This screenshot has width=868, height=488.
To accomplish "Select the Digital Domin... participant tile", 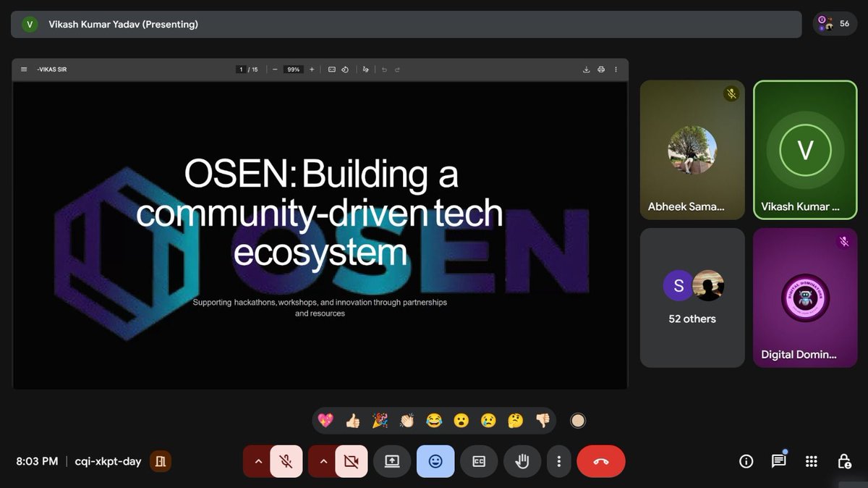I will coord(805,298).
